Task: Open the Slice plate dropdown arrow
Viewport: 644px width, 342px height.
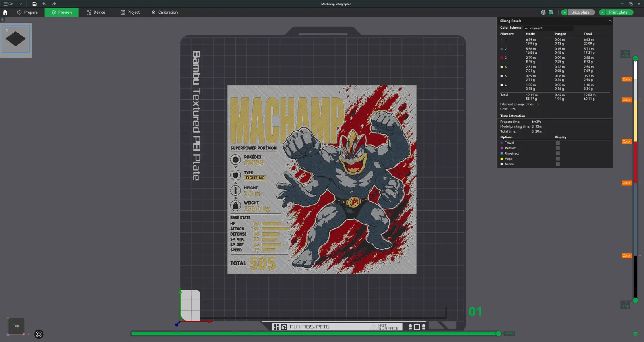Action: click(564, 12)
